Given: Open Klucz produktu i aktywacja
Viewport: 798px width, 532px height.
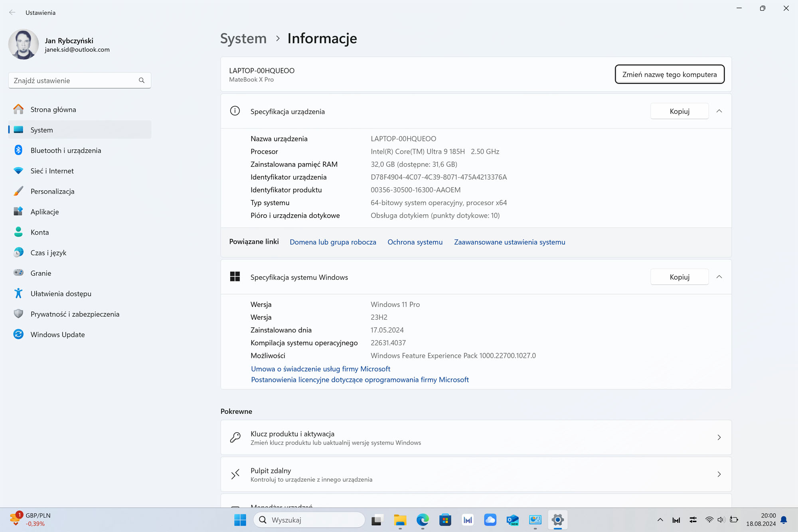Looking at the screenshot, I should point(476,437).
